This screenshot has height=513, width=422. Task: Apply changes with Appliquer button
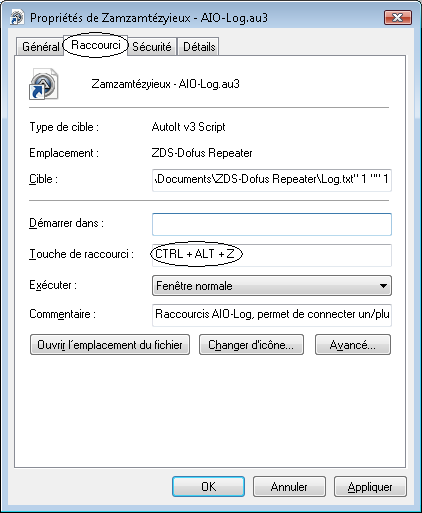[370, 487]
